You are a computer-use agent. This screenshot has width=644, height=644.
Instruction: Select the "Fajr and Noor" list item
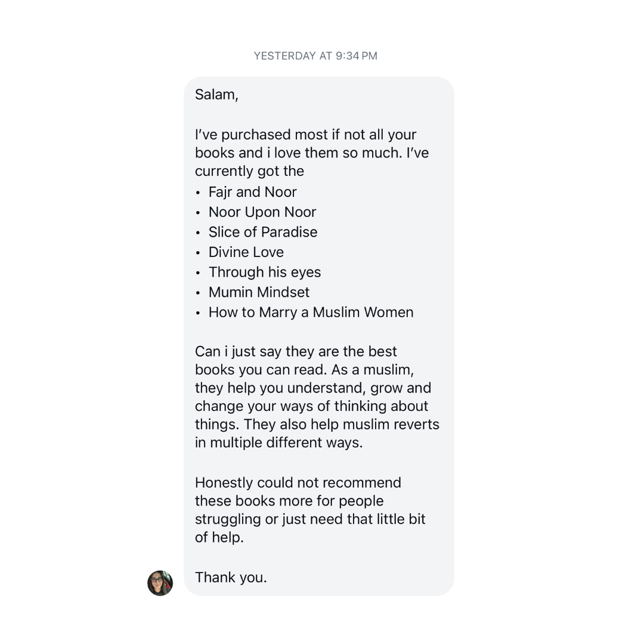252,192
